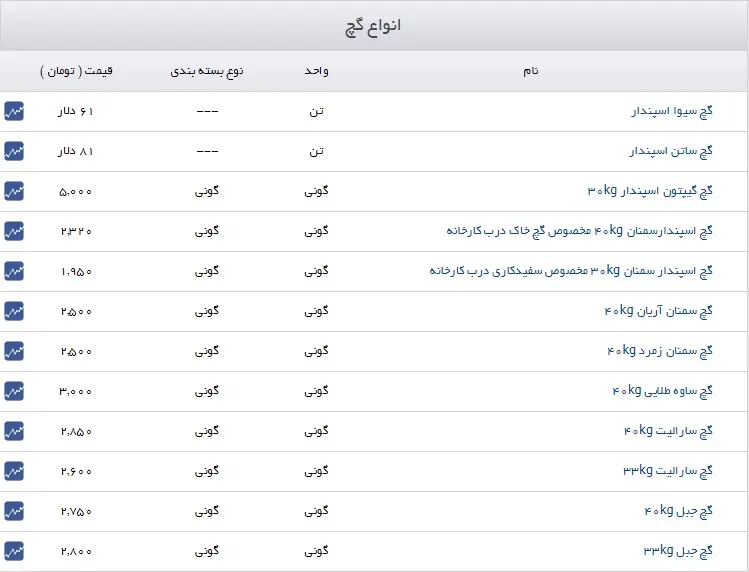Click the قیمت ( تومان ) column header
This screenshot has height=572, width=749.
pos(76,71)
